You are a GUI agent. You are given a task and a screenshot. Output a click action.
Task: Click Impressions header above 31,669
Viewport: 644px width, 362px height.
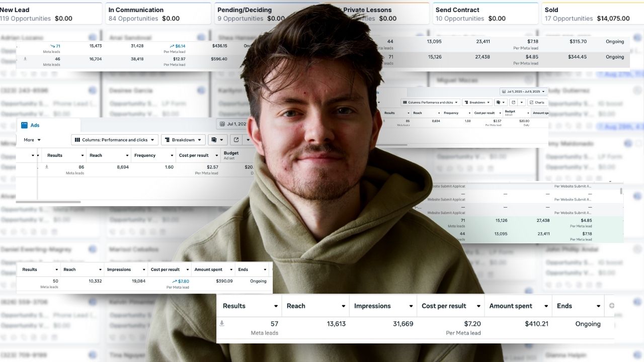click(x=383, y=306)
